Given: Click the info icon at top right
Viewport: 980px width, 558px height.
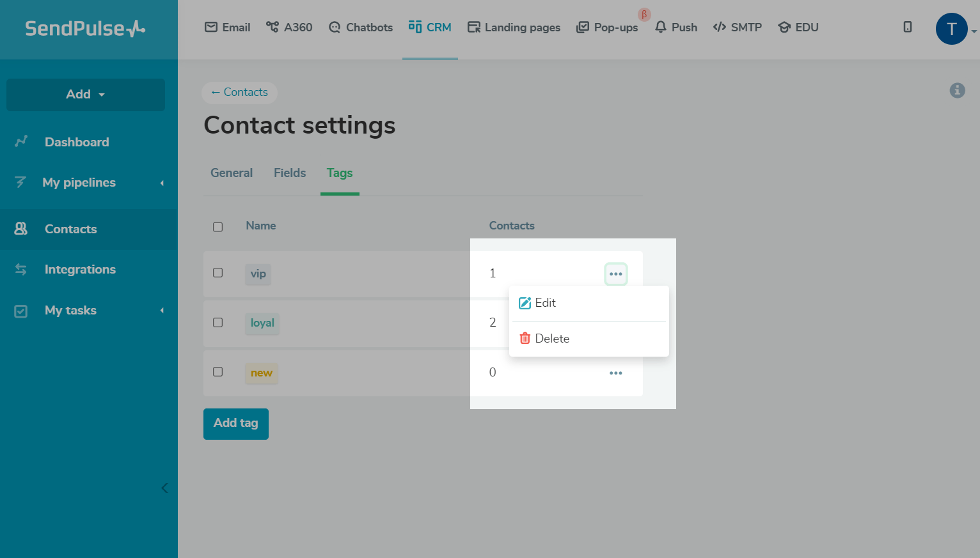Looking at the screenshot, I should tap(957, 91).
